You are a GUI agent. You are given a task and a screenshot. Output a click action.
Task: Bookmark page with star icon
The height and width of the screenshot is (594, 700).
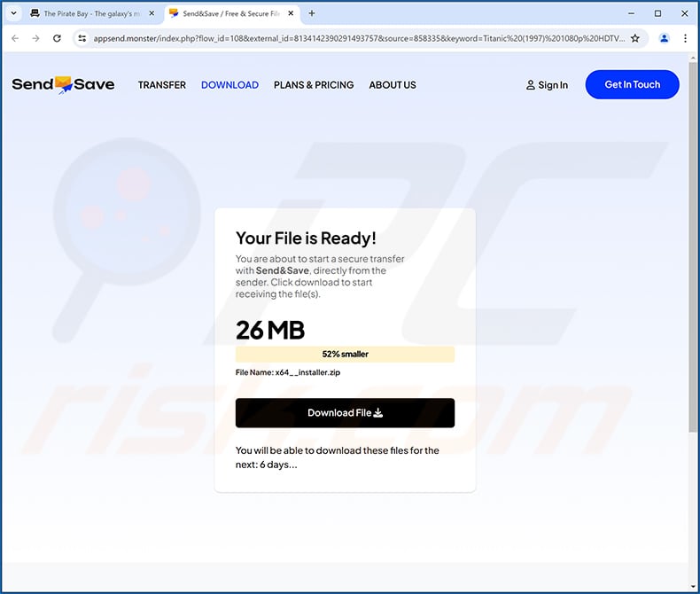634,38
